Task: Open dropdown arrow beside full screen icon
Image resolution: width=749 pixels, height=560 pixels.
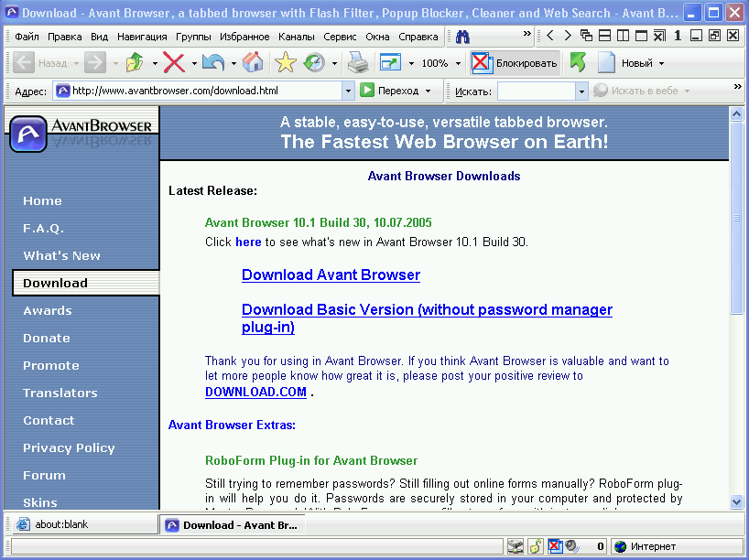Action: [x=411, y=63]
